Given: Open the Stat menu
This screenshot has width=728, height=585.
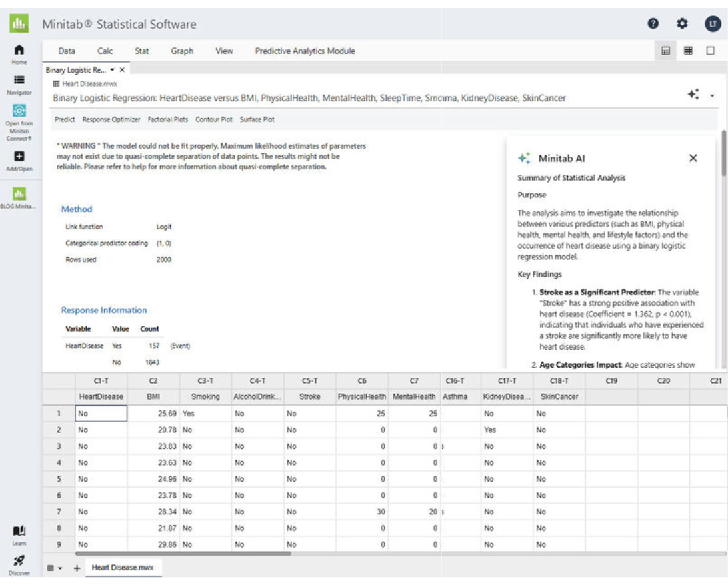Looking at the screenshot, I should point(141,51).
